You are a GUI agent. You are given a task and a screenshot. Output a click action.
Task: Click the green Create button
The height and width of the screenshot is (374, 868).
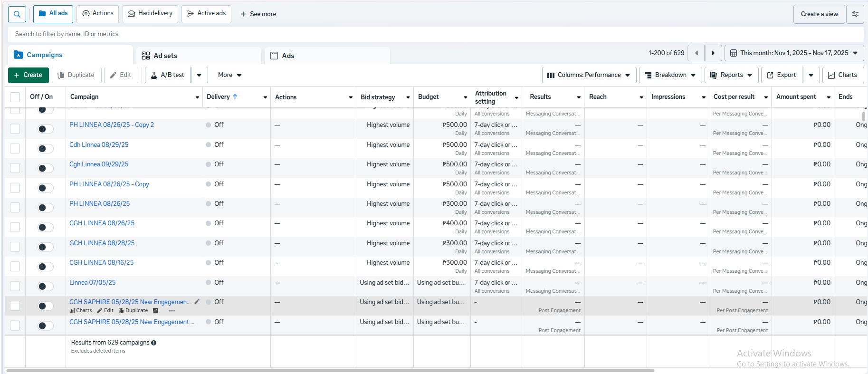[x=29, y=75]
